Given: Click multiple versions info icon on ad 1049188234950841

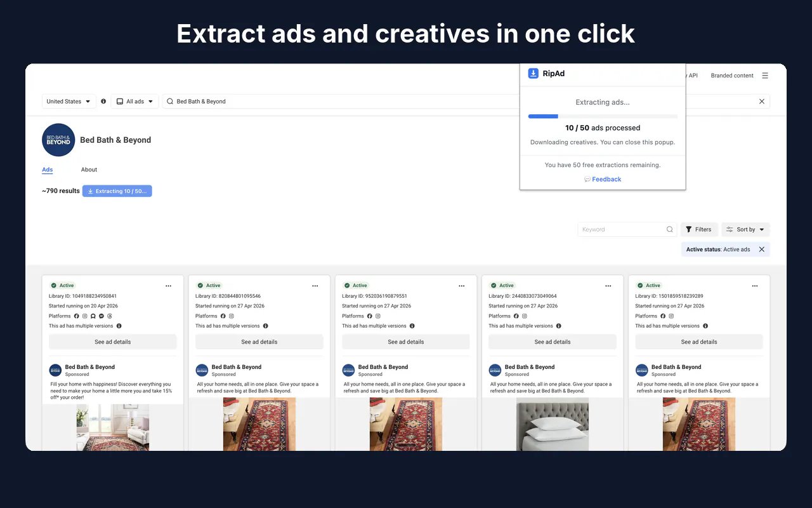Looking at the screenshot, I should pyautogui.click(x=119, y=326).
